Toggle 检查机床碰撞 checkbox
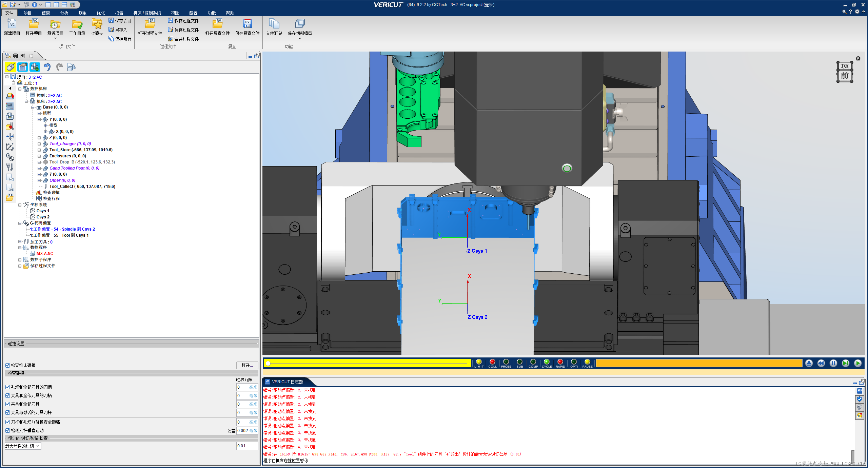This screenshot has width=868, height=468. pyautogui.click(x=7, y=365)
